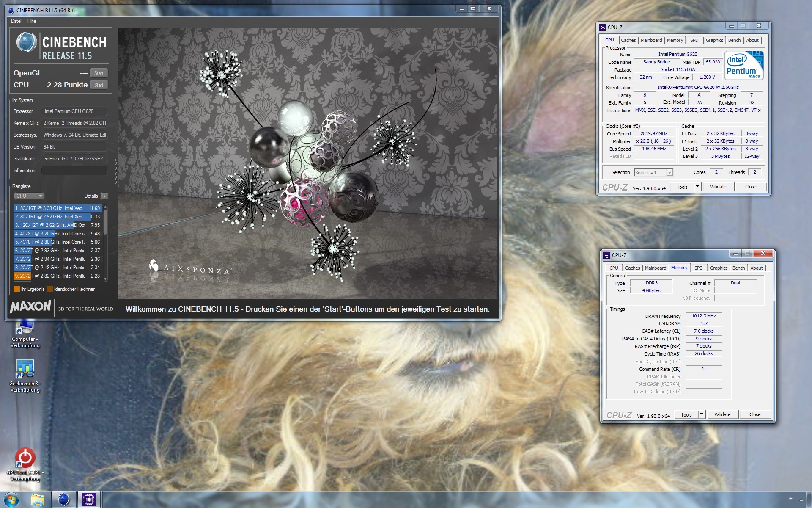The height and width of the screenshot is (508, 812).
Task: Click Close button in upper CPU-Z
Action: pos(751,187)
